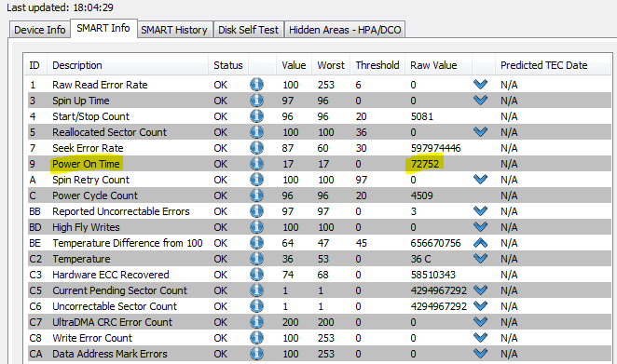Select the Write Error Count description

[x=92, y=338]
